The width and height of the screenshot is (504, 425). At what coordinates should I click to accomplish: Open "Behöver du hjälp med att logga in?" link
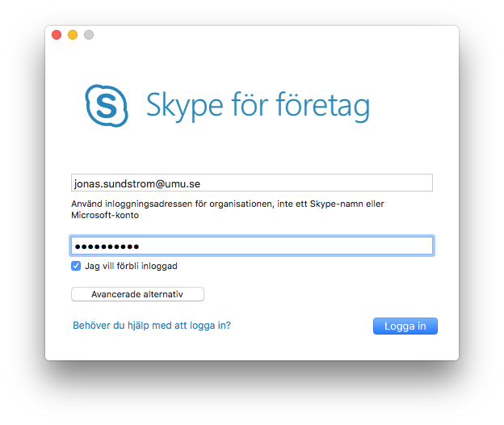(x=152, y=326)
